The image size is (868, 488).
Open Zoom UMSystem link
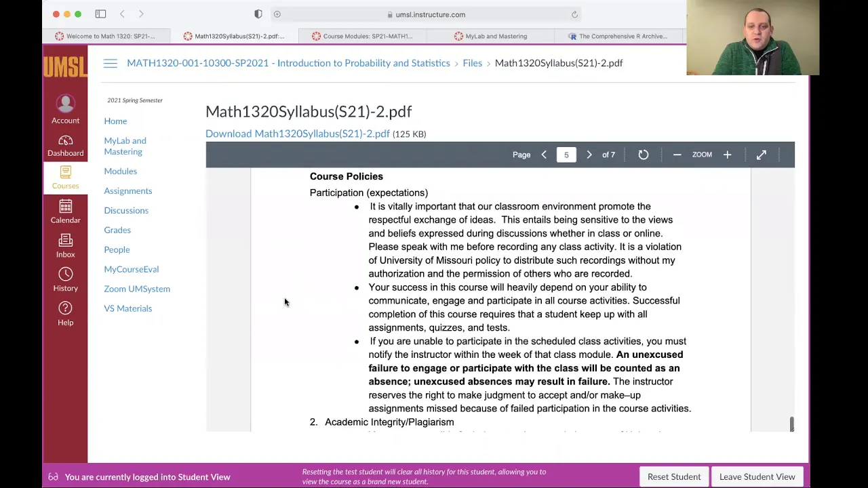point(137,289)
